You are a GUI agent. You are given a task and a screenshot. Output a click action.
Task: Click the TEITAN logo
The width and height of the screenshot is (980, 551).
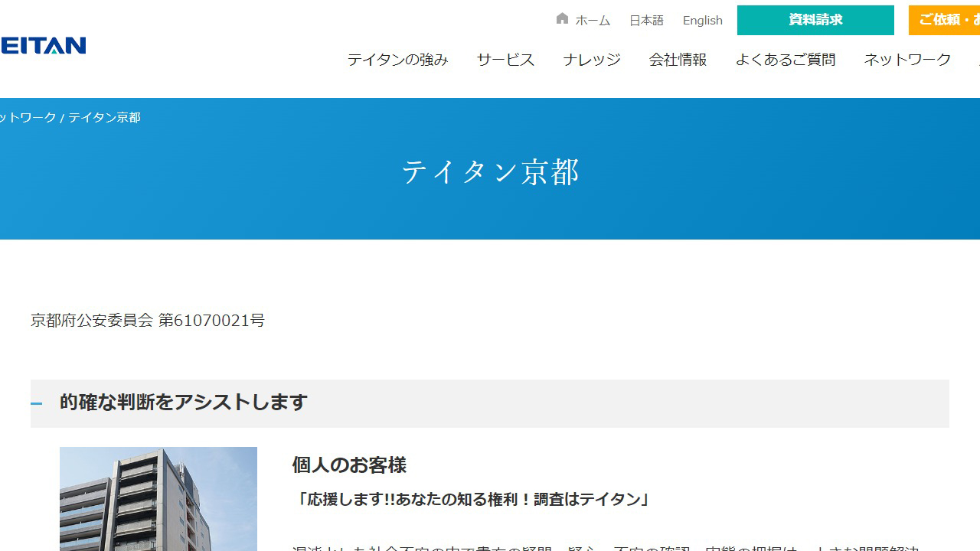coord(42,45)
